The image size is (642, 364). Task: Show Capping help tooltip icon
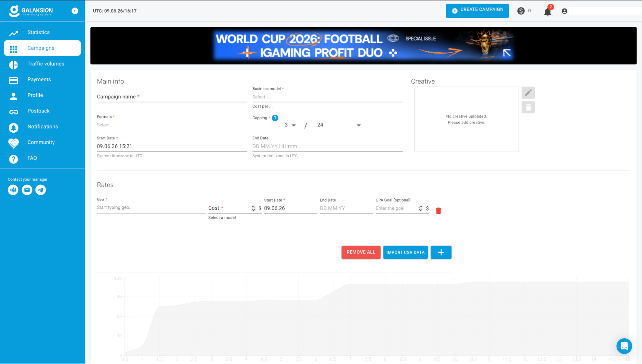(275, 118)
